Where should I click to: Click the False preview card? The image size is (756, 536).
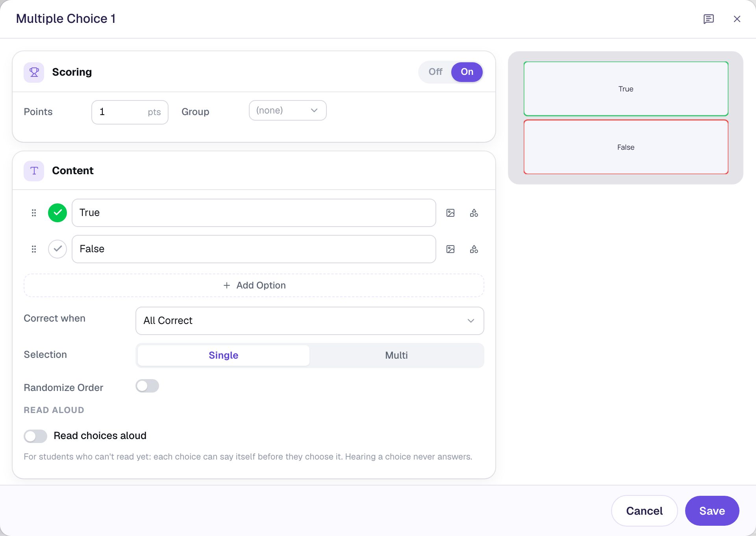626,147
